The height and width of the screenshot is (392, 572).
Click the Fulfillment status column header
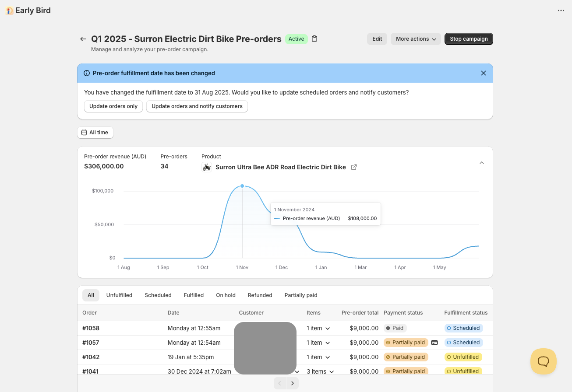pyautogui.click(x=466, y=313)
